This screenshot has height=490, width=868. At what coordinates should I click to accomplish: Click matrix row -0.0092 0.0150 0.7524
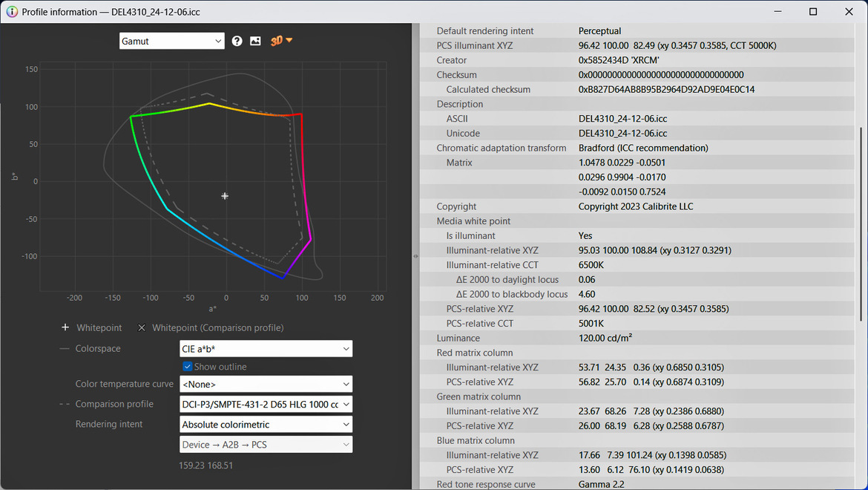pos(622,192)
